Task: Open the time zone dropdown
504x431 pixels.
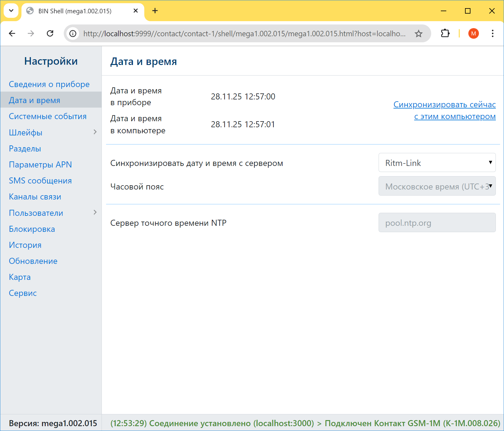Action: click(437, 186)
